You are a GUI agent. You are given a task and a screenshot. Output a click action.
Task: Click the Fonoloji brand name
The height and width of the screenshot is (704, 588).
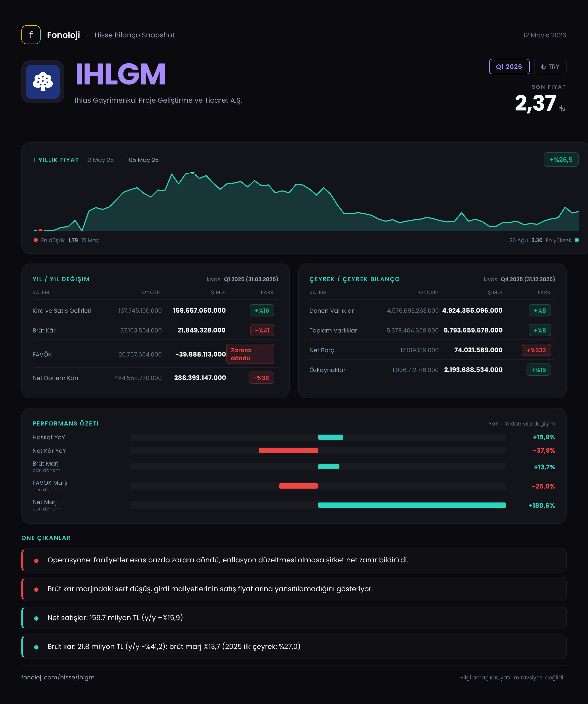63,35
